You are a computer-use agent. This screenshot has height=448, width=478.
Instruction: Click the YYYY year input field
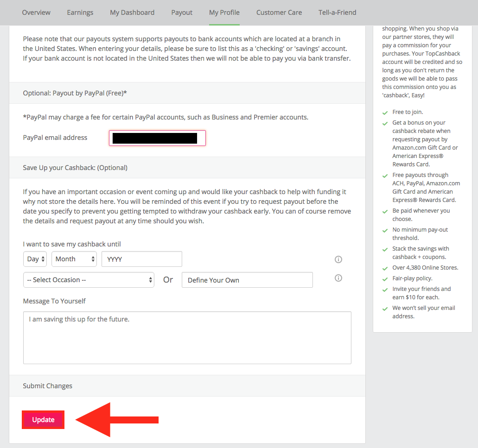click(x=142, y=259)
